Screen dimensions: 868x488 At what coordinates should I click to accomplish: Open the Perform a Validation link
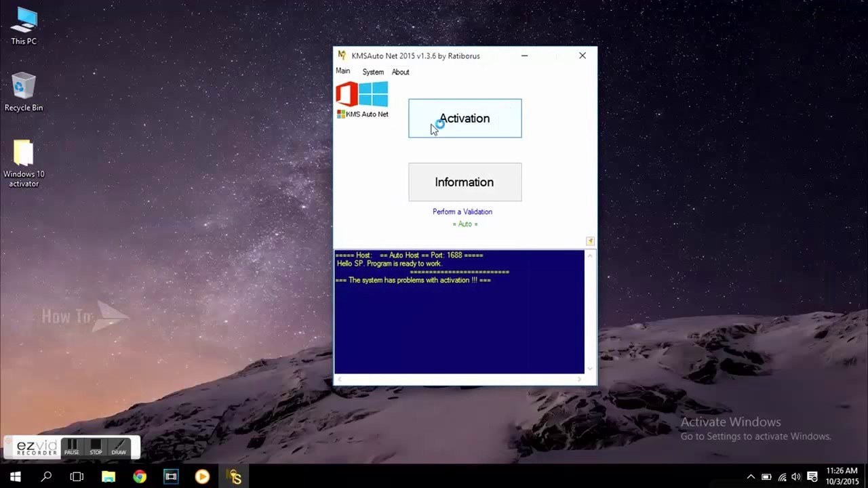click(462, 211)
